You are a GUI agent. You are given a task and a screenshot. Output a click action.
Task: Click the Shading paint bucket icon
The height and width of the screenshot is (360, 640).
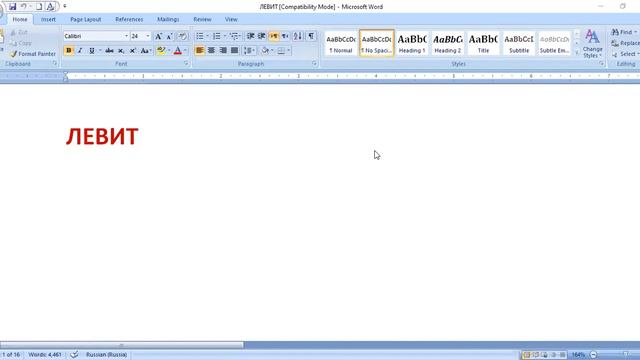(265, 51)
